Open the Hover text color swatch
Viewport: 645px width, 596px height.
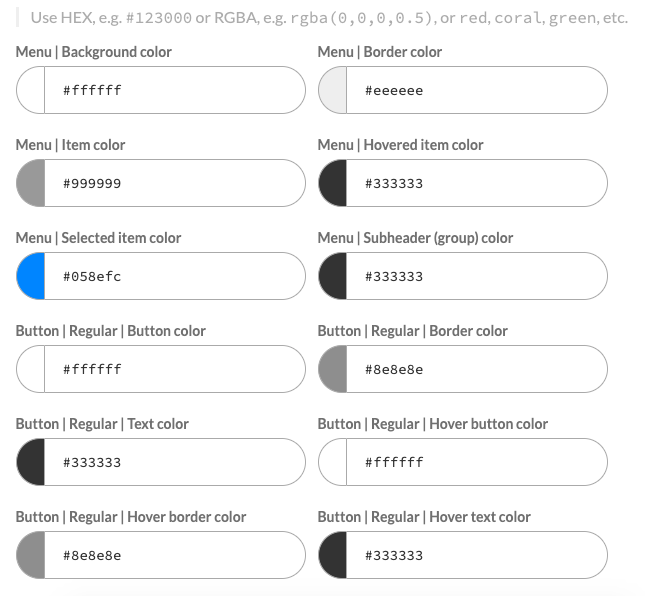[334, 555]
